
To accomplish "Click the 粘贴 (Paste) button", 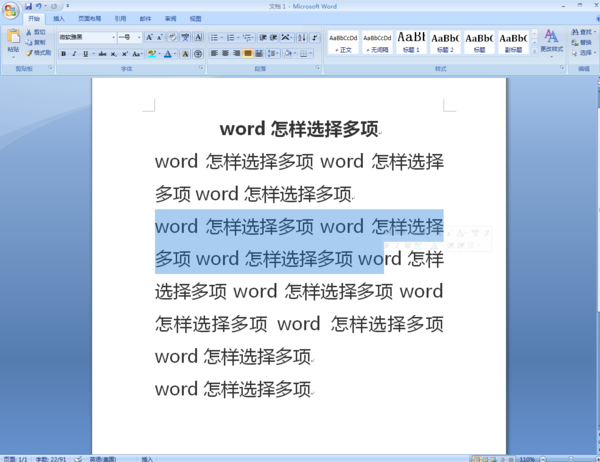I will point(13,43).
